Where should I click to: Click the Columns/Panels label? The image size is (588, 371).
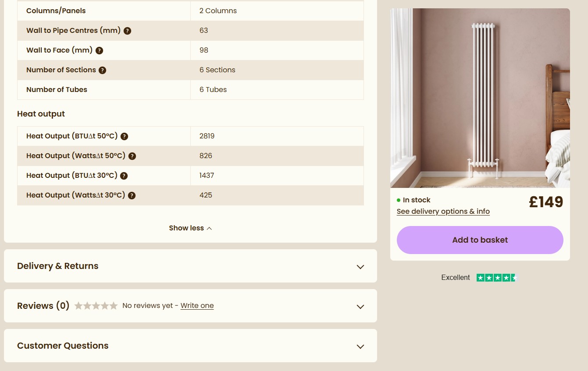click(x=56, y=11)
